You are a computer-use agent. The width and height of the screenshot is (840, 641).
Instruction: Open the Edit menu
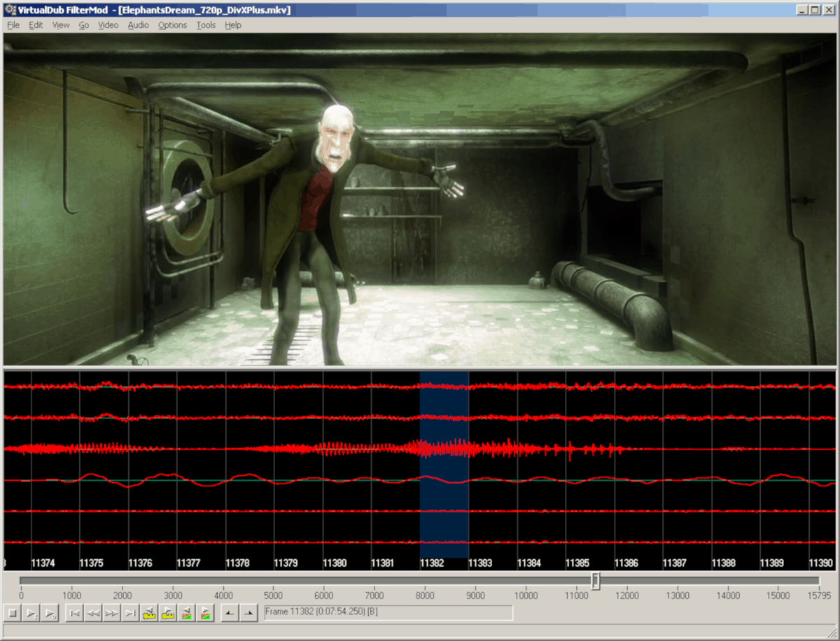(x=36, y=24)
